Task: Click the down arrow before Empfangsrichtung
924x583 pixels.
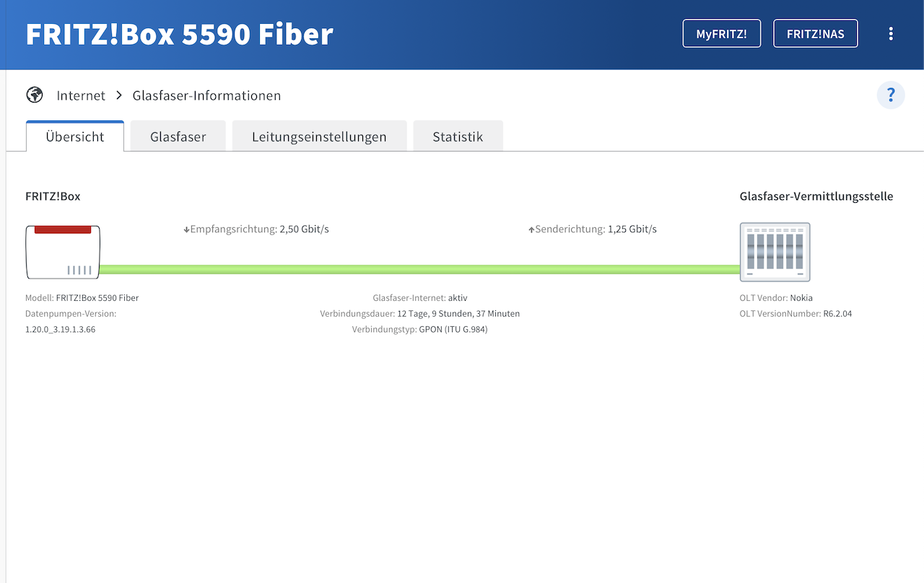Action: pyautogui.click(x=186, y=230)
